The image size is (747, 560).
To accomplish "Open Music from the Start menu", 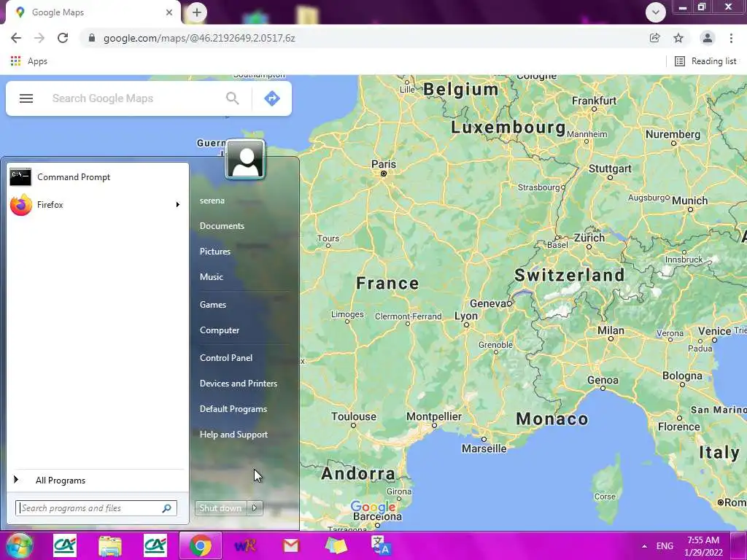I will click(212, 276).
